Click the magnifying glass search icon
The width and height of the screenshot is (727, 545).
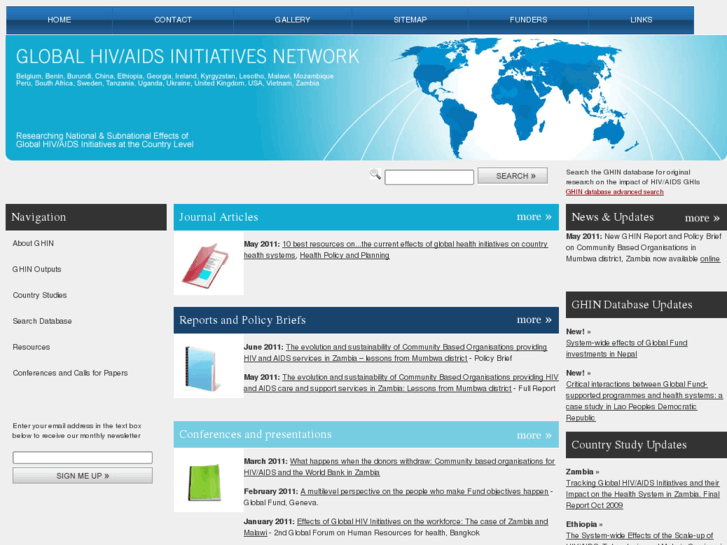pyautogui.click(x=375, y=174)
